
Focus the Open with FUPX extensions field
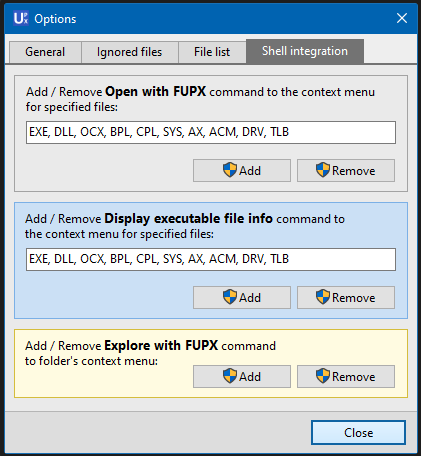coord(211,132)
